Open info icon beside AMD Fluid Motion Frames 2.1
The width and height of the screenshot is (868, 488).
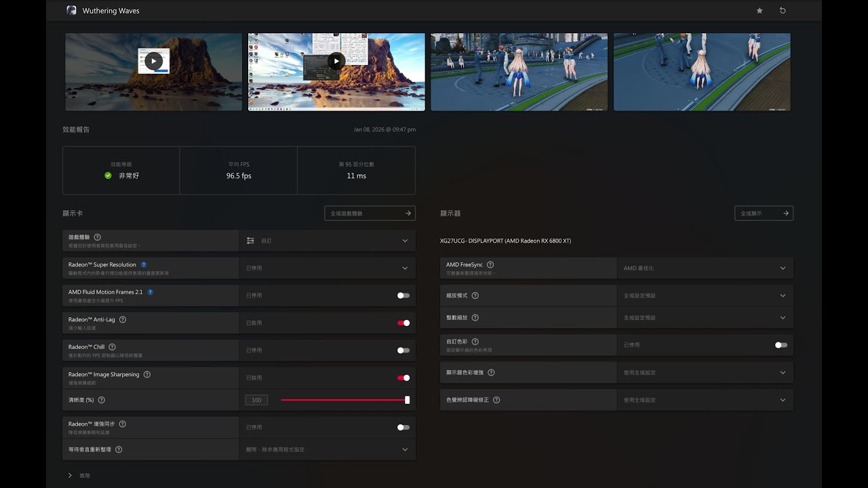[x=150, y=292]
